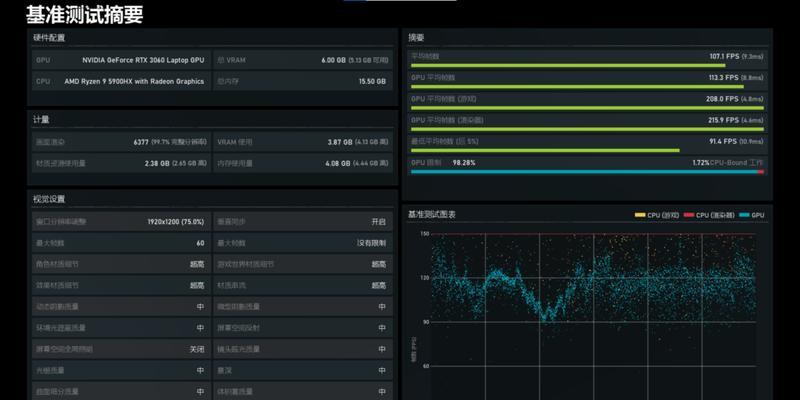Click the 150 axis label on chart

(x=424, y=234)
